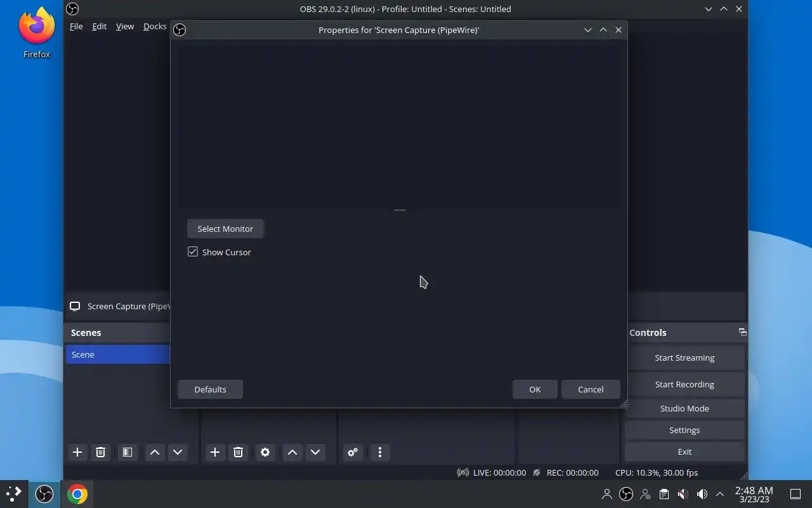Open audio mixer three-dot menu

click(380, 452)
